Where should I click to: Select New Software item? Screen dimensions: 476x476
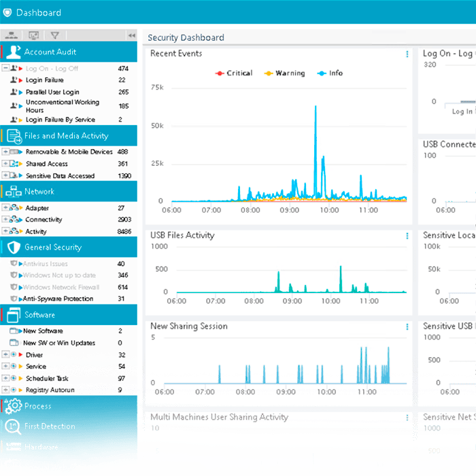coord(43,331)
